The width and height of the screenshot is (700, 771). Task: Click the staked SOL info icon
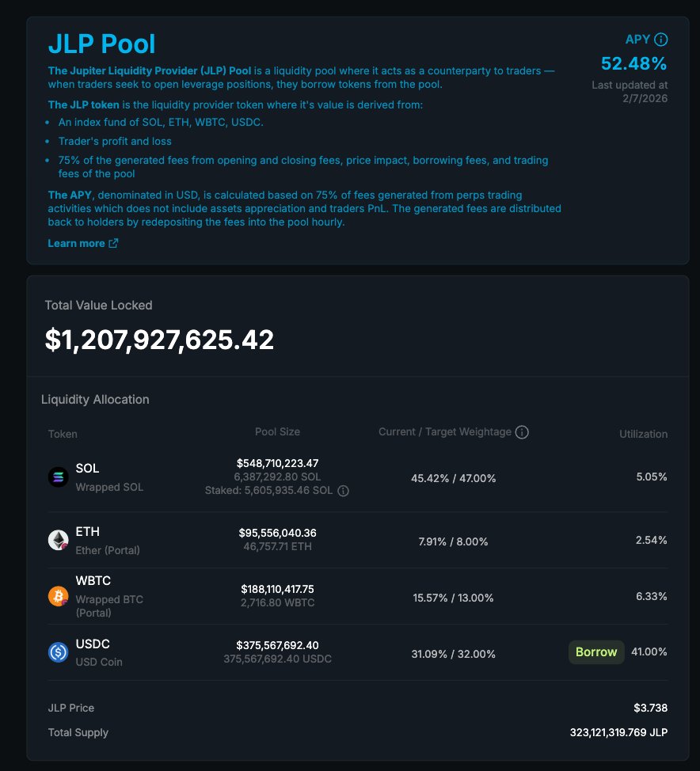click(343, 491)
